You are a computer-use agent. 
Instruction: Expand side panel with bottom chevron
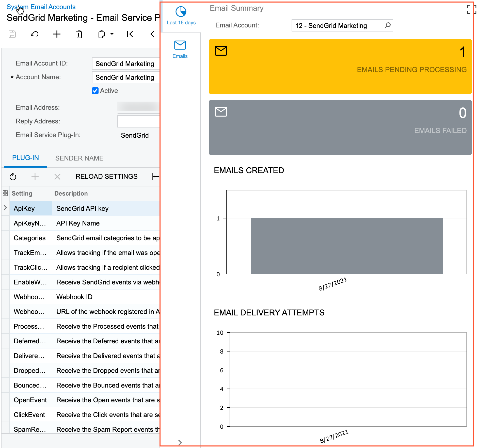[x=180, y=442]
